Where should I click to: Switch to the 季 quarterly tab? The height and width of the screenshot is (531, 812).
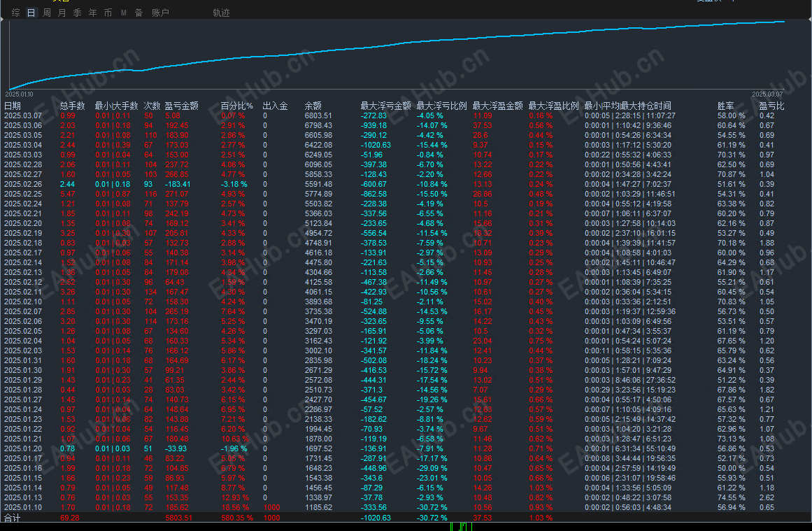coord(77,13)
